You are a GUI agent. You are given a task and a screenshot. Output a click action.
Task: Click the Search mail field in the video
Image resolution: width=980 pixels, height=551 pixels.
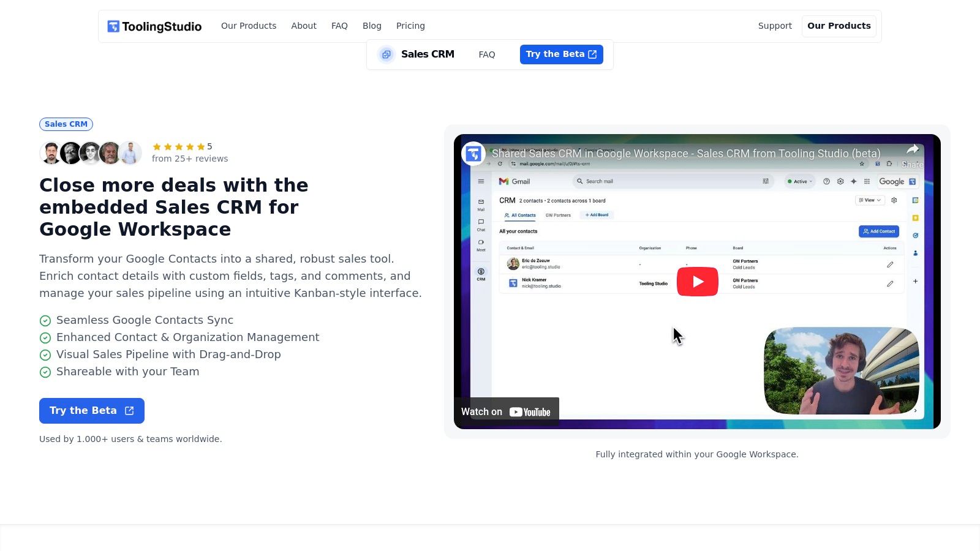(x=673, y=181)
